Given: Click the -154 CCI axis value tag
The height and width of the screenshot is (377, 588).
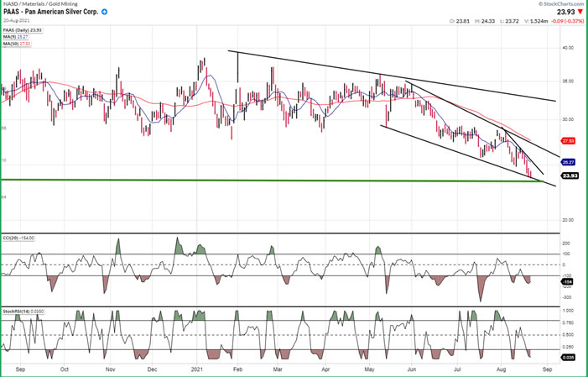Looking at the screenshot, I should point(567,281).
